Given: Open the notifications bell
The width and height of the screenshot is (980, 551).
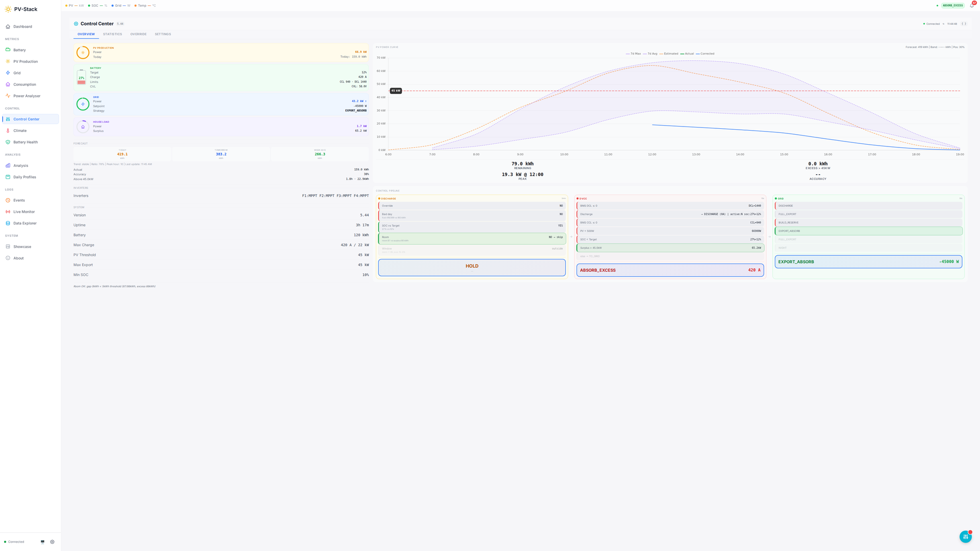Looking at the screenshot, I should pyautogui.click(x=971, y=6).
